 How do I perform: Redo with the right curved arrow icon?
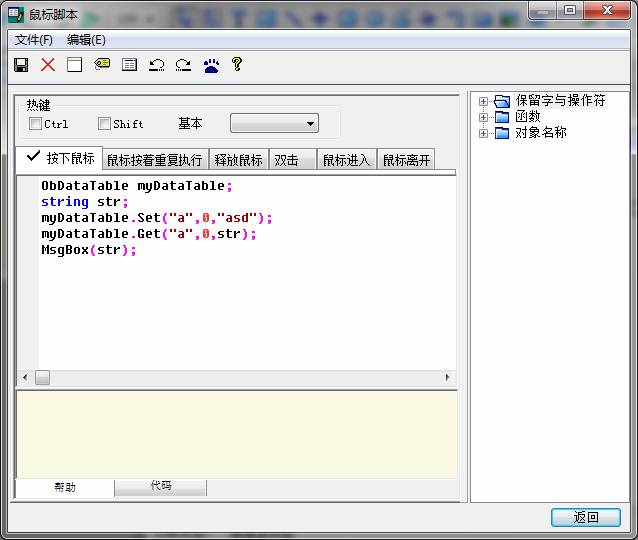point(183,65)
